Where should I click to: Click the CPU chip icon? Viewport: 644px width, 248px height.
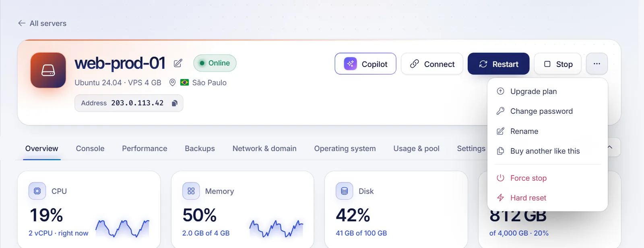[37, 191]
